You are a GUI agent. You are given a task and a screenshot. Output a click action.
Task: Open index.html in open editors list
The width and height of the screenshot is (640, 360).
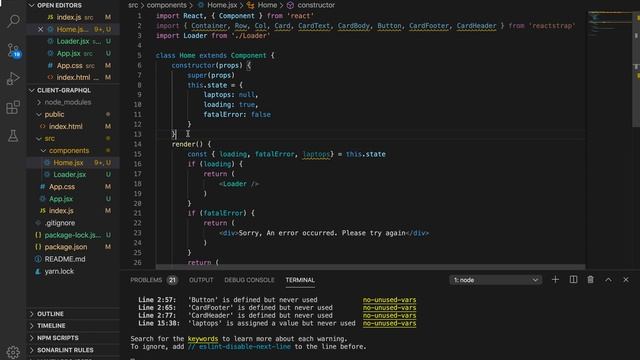(x=73, y=77)
